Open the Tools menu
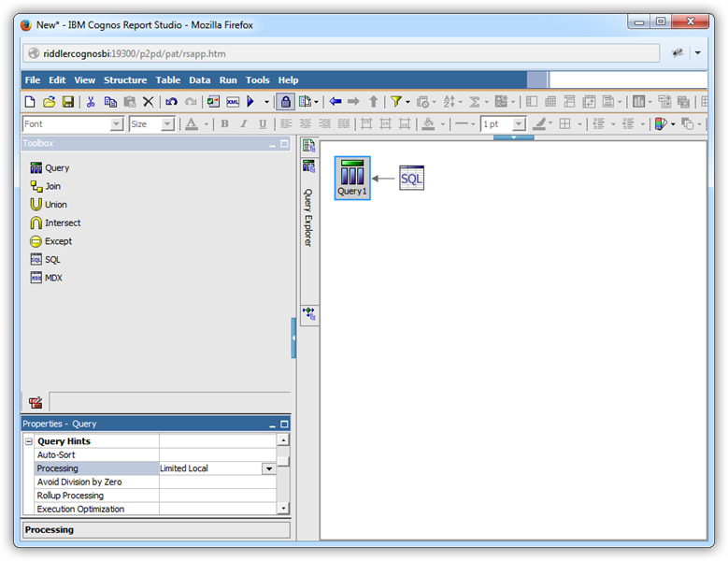728x561 pixels. click(x=257, y=80)
